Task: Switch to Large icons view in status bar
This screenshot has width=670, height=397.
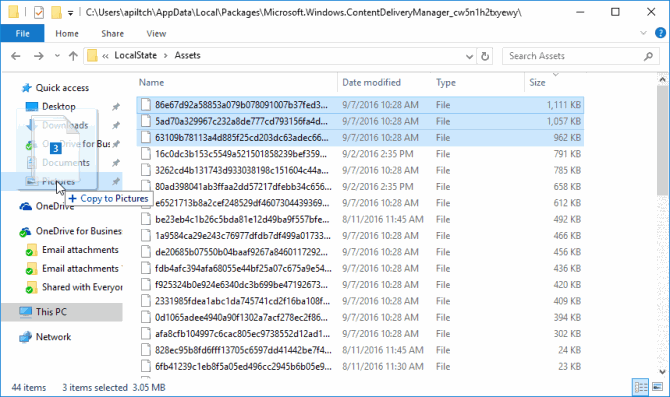Action: 657,387
